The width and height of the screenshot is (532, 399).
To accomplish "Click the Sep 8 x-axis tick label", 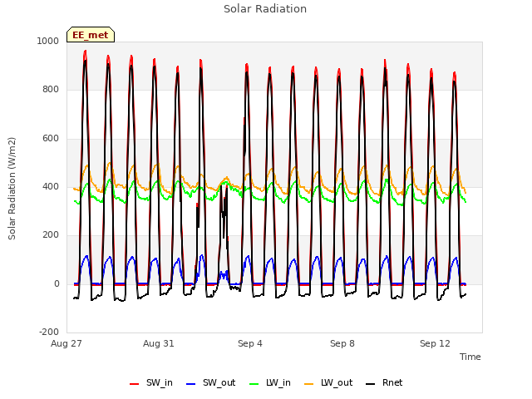I will pos(342,343).
